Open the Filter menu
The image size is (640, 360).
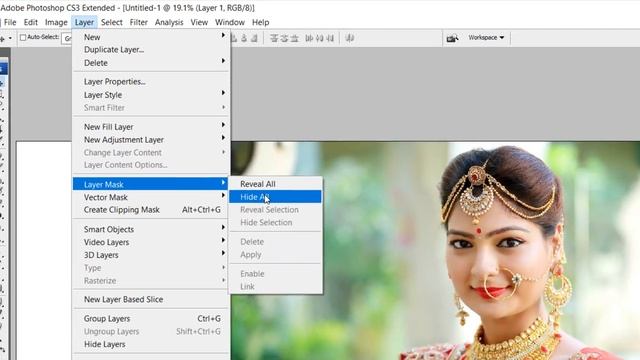click(x=138, y=22)
